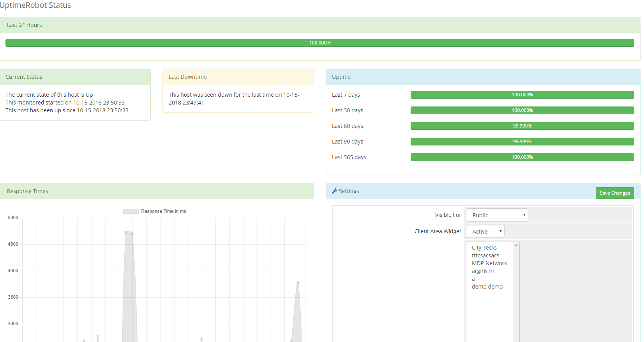Click the Last 30 days label

[x=348, y=110]
